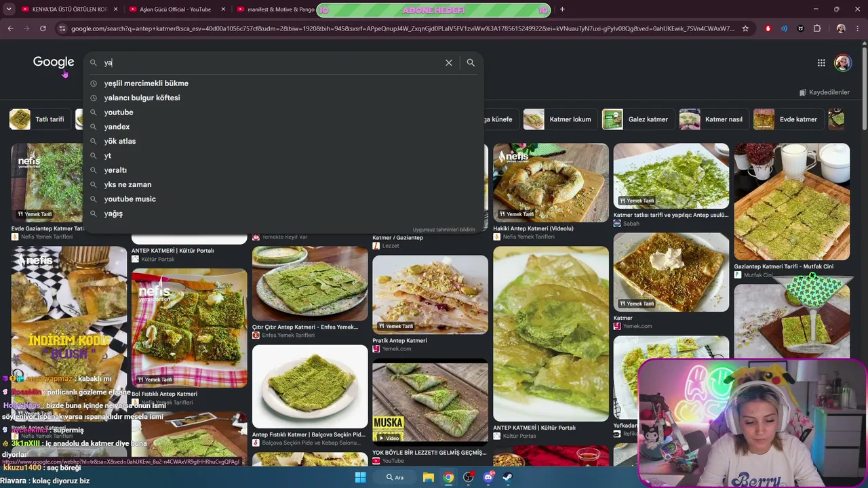The width and height of the screenshot is (868, 488).
Task: Open the Google account avatar on the page
Action: 843,63
